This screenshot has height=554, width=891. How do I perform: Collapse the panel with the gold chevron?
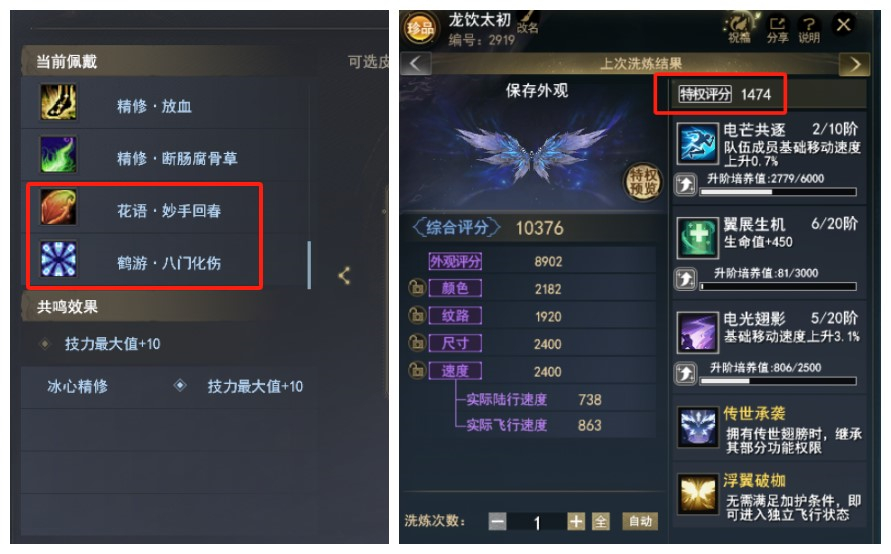tap(344, 276)
